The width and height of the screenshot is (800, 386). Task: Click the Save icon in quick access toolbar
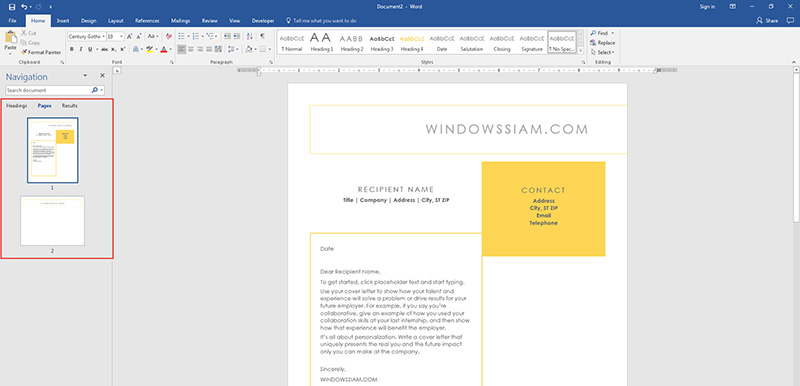click(12, 7)
